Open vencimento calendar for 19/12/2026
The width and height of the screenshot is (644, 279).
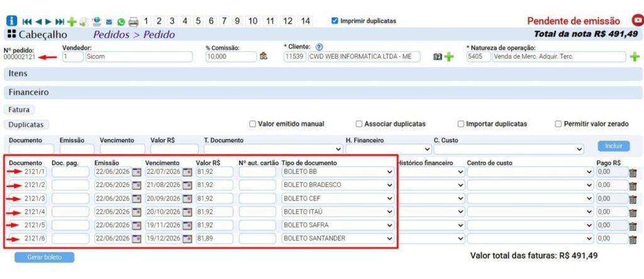(x=187, y=239)
